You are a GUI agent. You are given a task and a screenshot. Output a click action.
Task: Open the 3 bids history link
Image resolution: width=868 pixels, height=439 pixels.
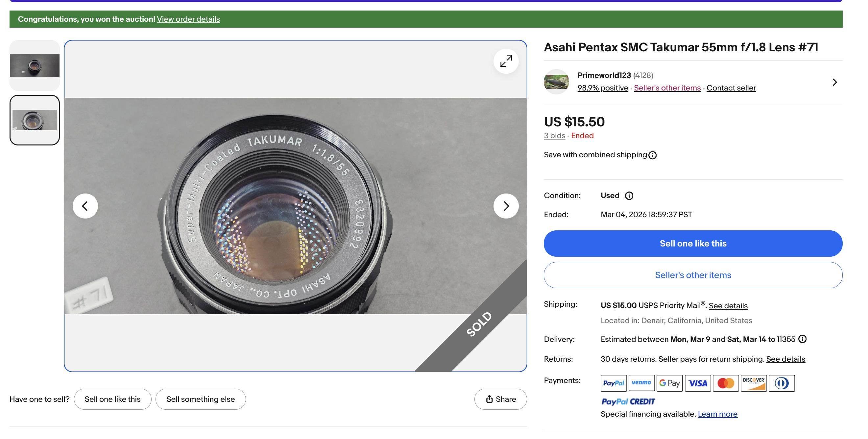click(554, 136)
